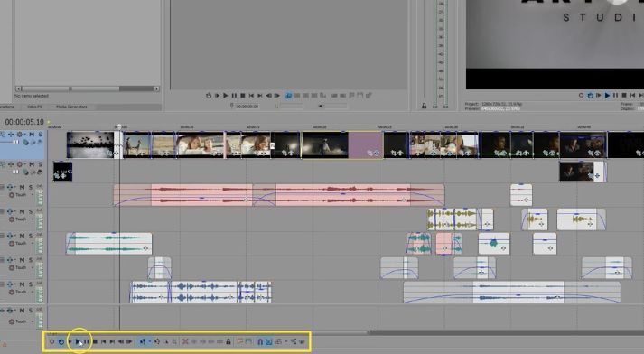The image size is (644, 354).
Task: Click Play in the timeline transport bar
Action: [x=78, y=341]
